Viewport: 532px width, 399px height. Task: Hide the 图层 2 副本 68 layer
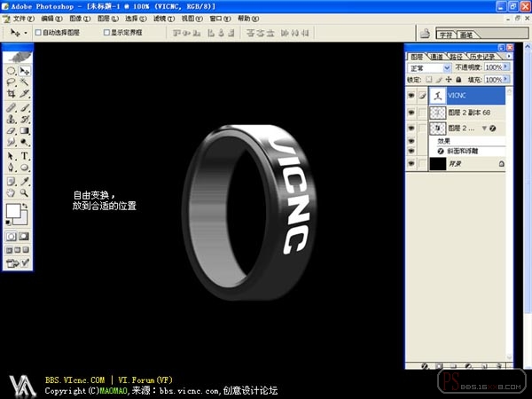[x=411, y=113]
